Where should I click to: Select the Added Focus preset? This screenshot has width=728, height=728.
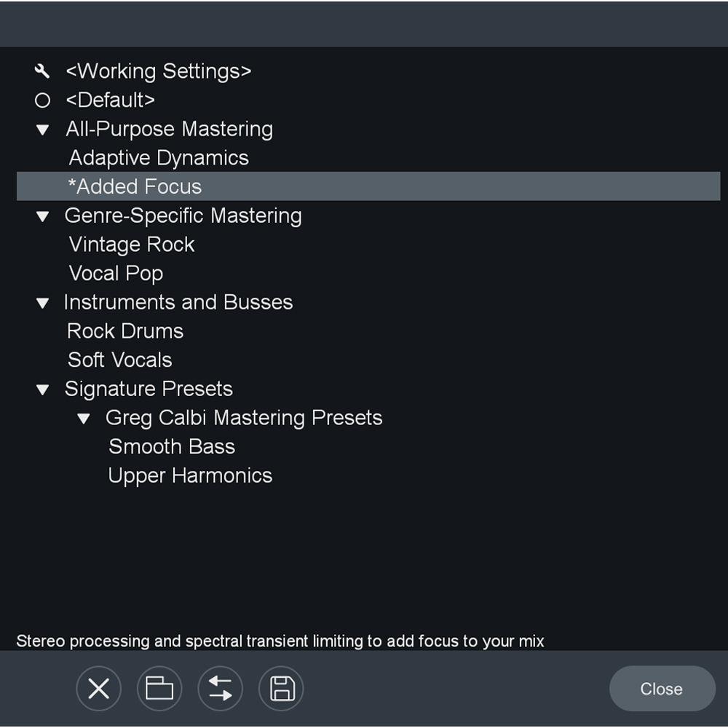(135, 186)
